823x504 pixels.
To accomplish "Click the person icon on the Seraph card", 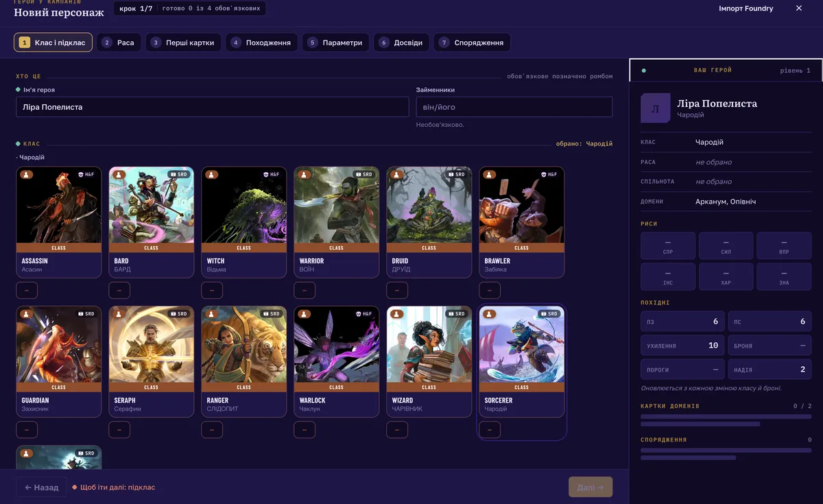I will tap(119, 314).
